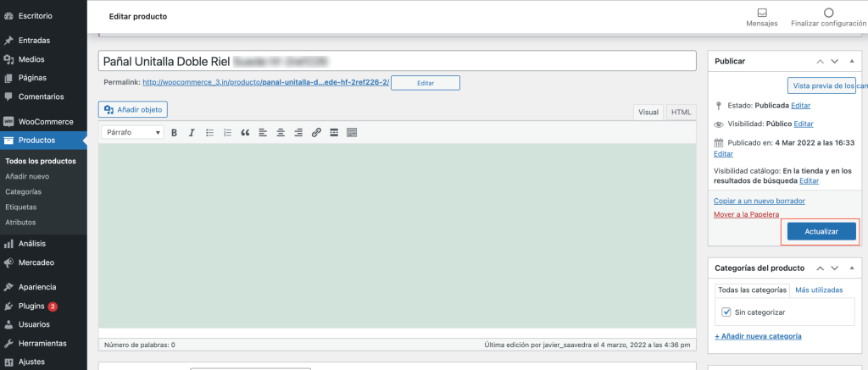Insert a blockquote
Screen dimensions: 868x370
[245, 133]
